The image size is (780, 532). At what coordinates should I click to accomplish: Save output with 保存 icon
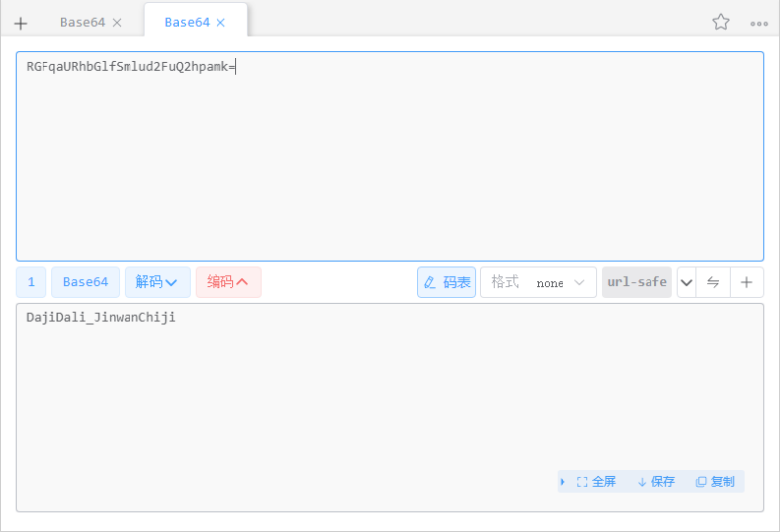click(x=655, y=482)
